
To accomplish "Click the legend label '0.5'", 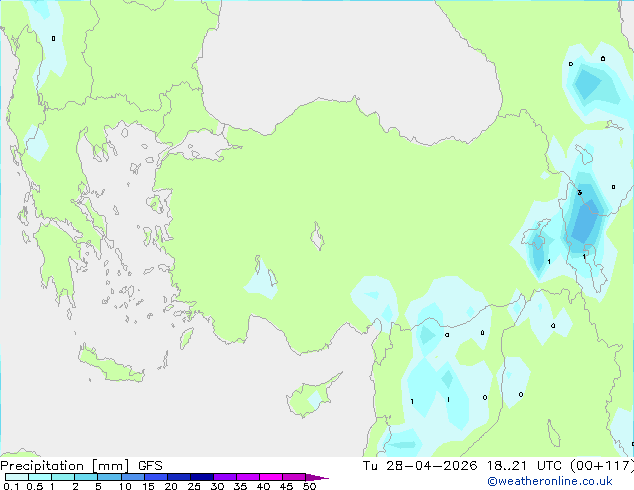I will coord(35,486).
